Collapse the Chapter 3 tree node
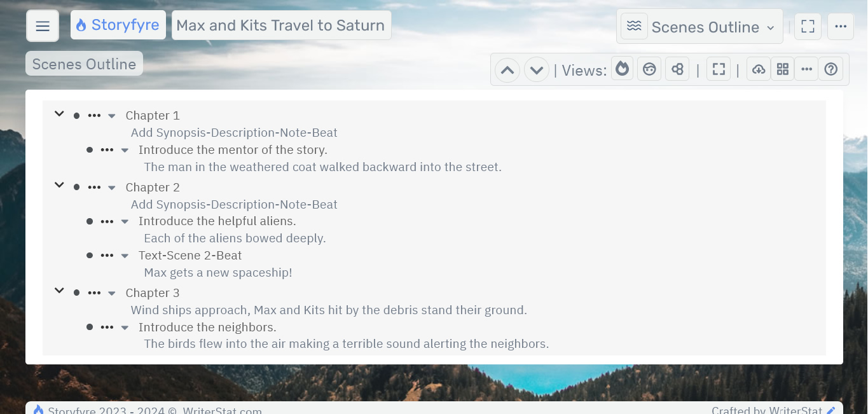868x414 pixels. click(x=59, y=291)
